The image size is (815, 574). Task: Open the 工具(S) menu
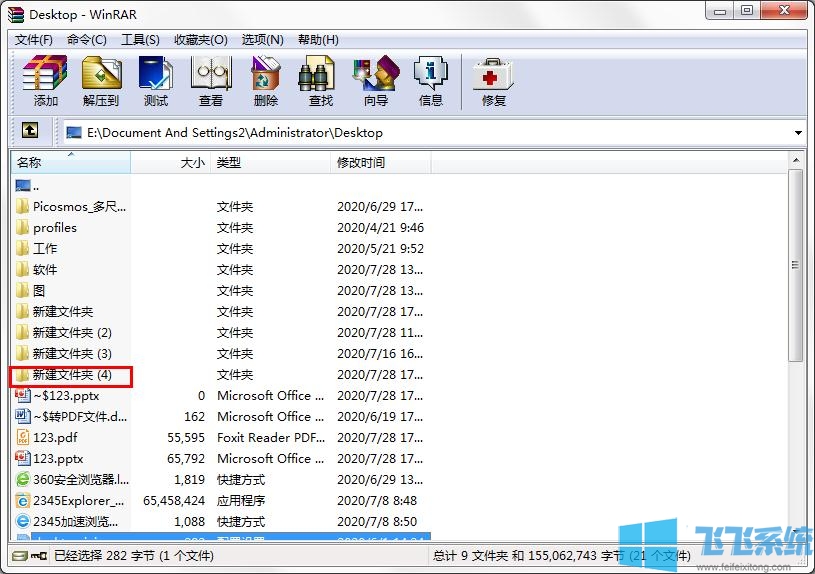pos(140,40)
